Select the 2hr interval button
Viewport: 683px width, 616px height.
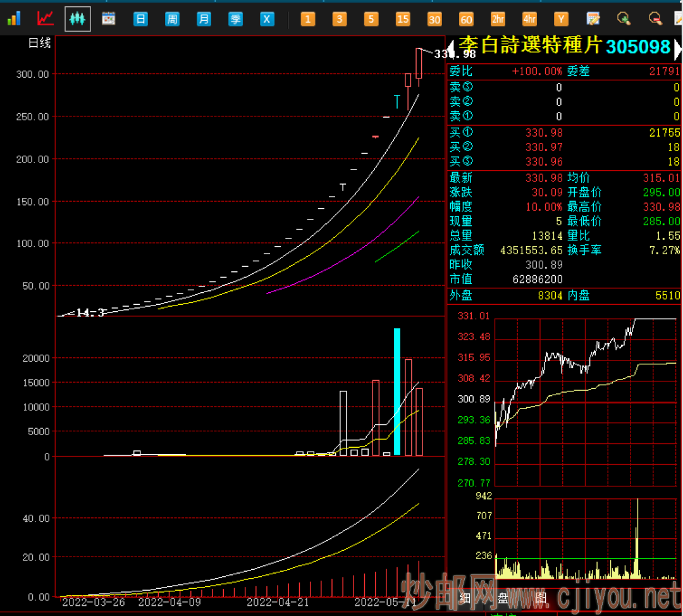[498, 19]
